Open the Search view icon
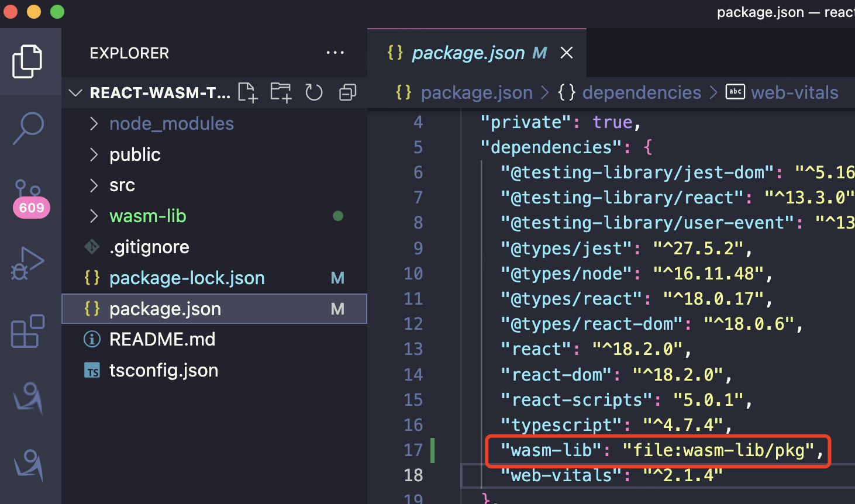855x504 pixels. tap(28, 128)
